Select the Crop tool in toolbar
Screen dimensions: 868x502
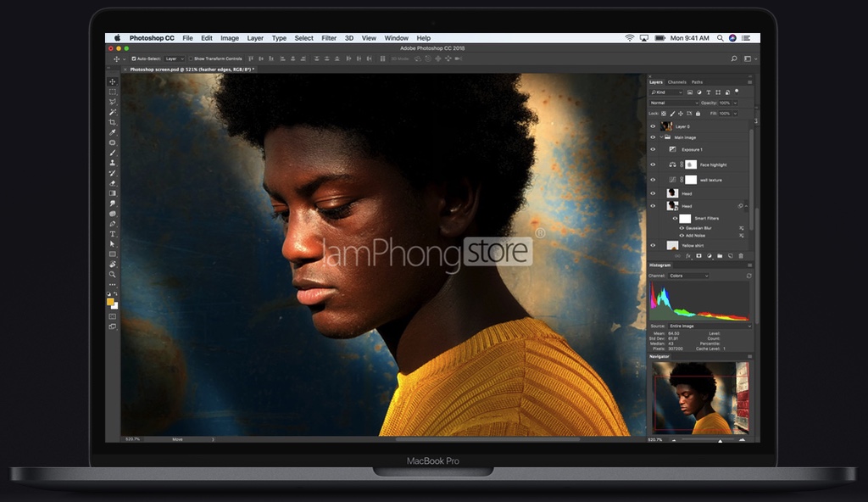tap(113, 122)
